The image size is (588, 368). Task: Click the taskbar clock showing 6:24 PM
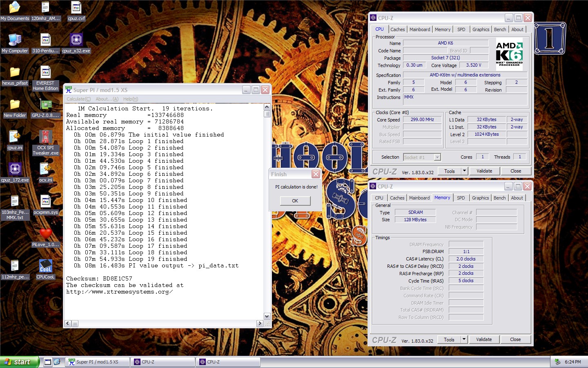tap(572, 362)
